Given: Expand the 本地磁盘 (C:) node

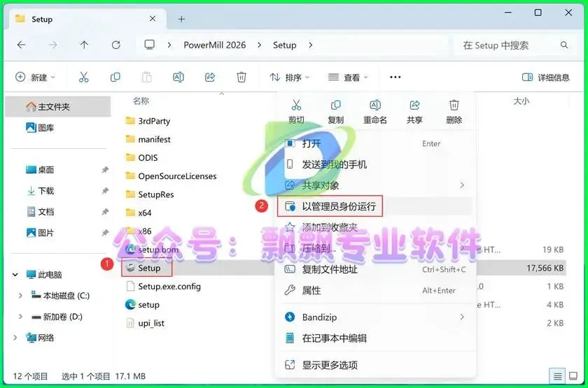Looking at the screenshot, I should (x=20, y=296).
